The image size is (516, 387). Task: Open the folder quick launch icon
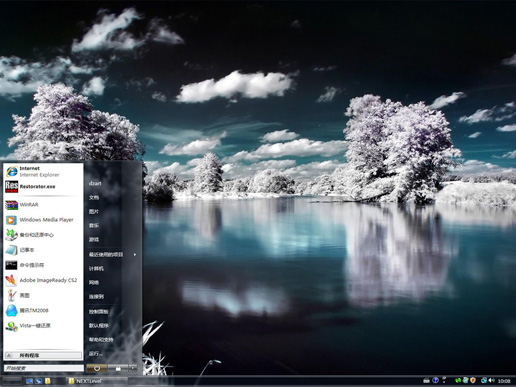point(48,381)
